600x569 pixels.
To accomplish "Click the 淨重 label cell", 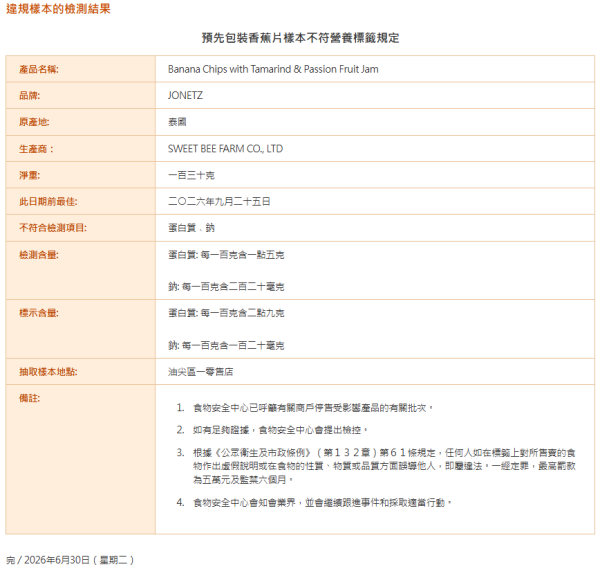I will (x=81, y=175).
